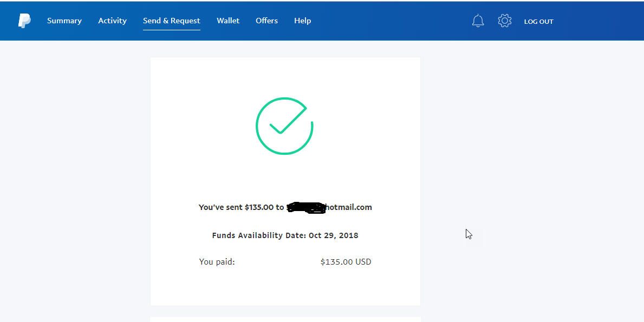Click the PayPal logo icon

point(24,21)
